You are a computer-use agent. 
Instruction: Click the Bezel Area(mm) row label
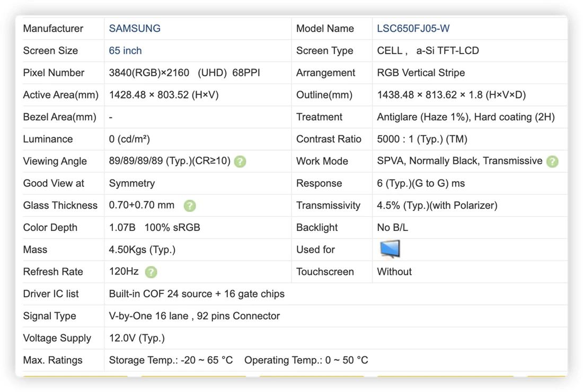(x=59, y=117)
